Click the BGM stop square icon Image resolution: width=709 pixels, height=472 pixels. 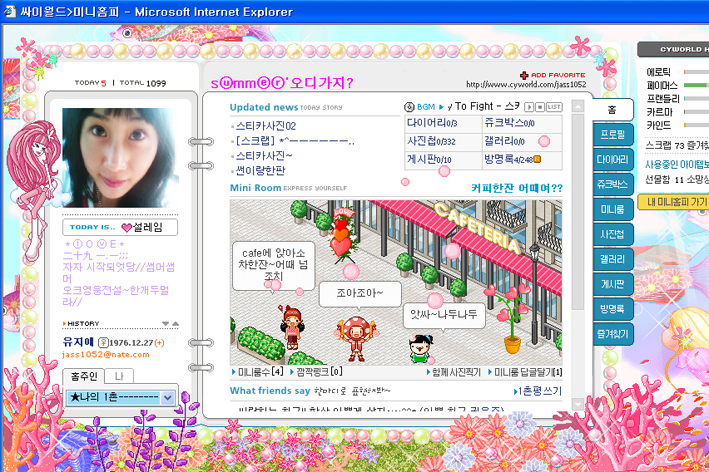[x=540, y=106]
